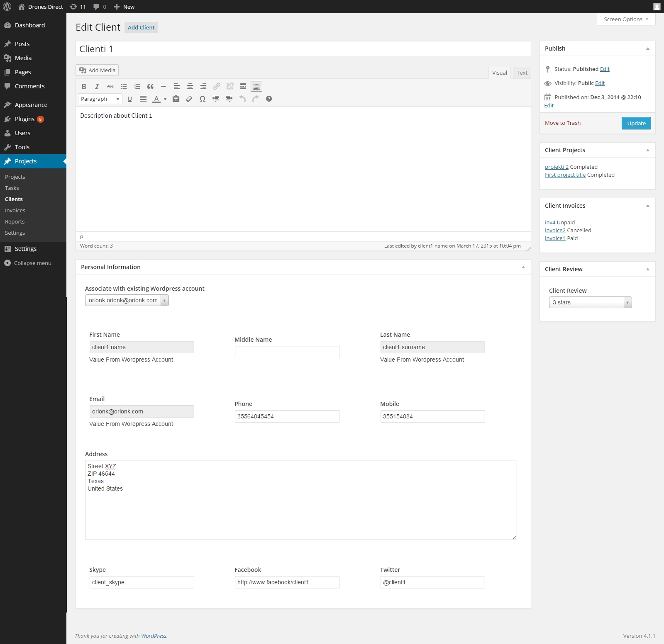Viewport: 664px width, 644px height.
Task: Click the Middle Name input field
Action: (x=287, y=352)
